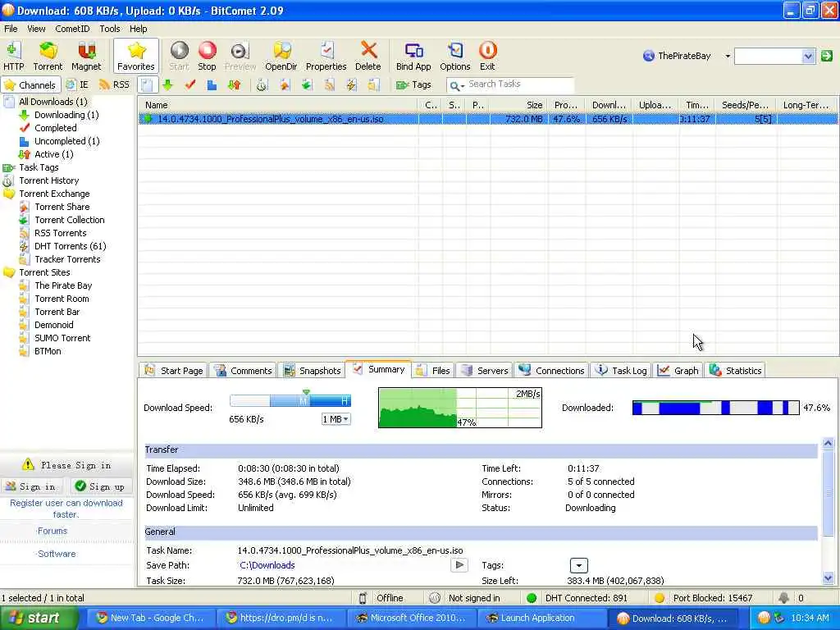Click the download speed graph
The width and height of the screenshot is (840, 630).
pos(460,408)
